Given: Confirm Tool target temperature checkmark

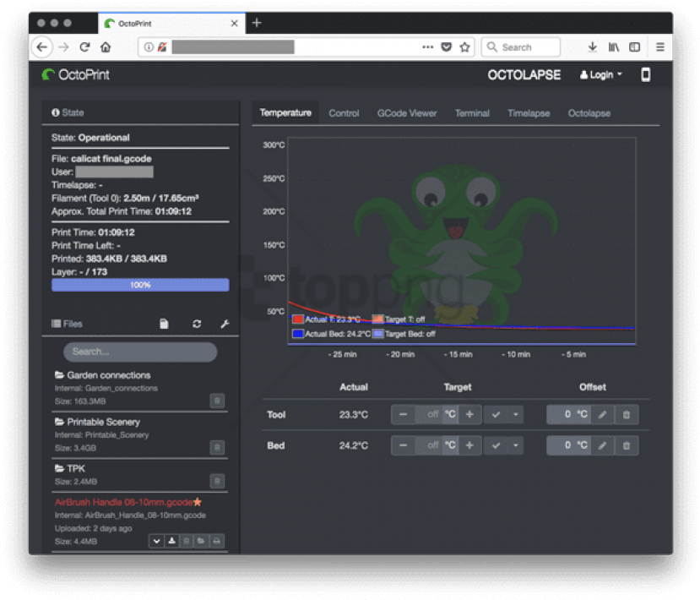Looking at the screenshot, I should 496,415.
